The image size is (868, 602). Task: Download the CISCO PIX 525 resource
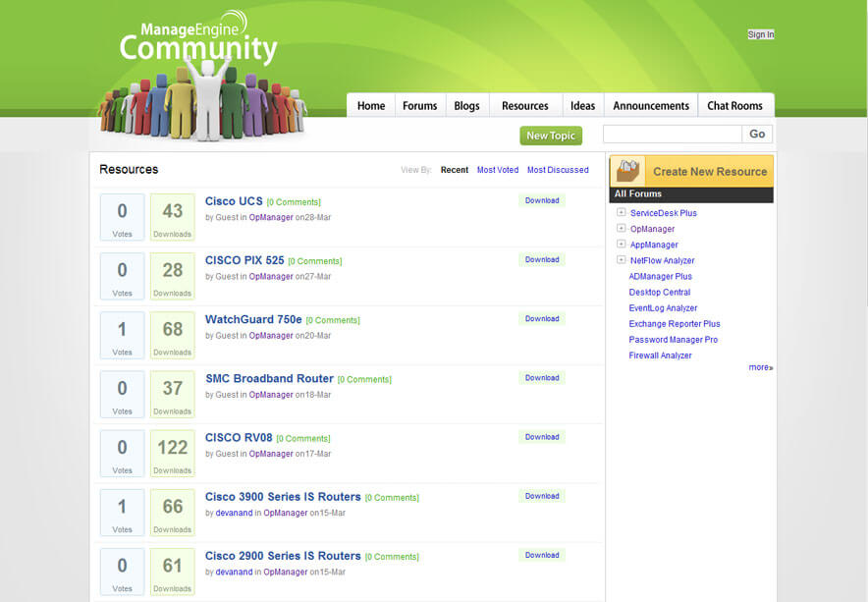click(542, 259)
